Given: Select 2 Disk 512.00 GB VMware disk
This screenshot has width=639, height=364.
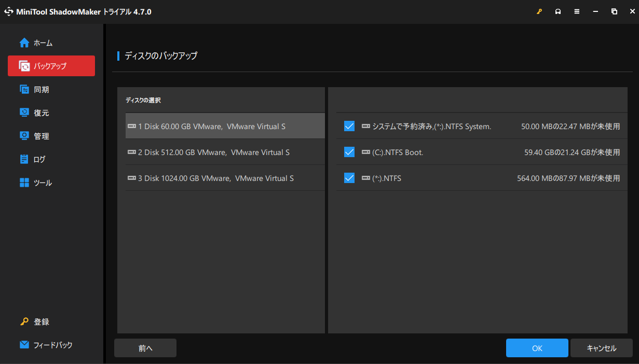Looking at the screenshot, I should (225, 152).
